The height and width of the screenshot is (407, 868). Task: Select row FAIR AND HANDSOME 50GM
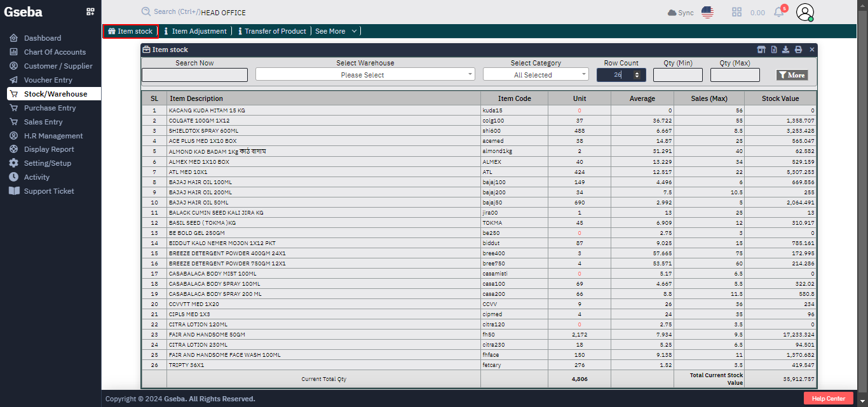(x=479, y=335)
